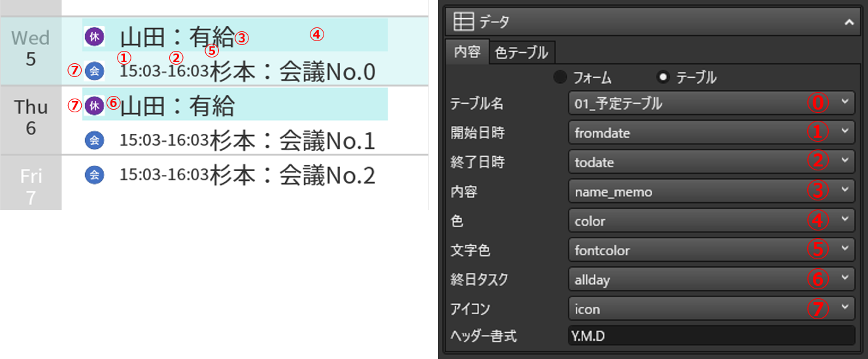Open the 内容 name_memo dropdown
Viewport: 868px width, 359px height.
coord(711,191)
